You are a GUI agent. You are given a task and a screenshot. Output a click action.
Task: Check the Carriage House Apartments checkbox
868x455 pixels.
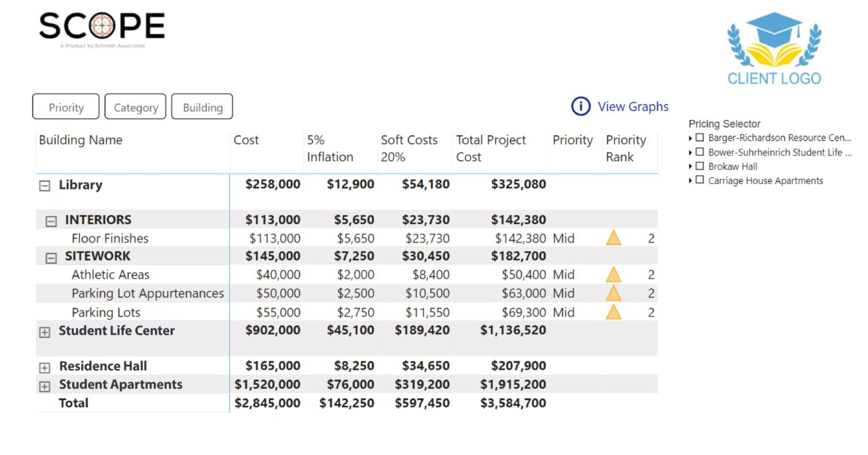point(700,180)
